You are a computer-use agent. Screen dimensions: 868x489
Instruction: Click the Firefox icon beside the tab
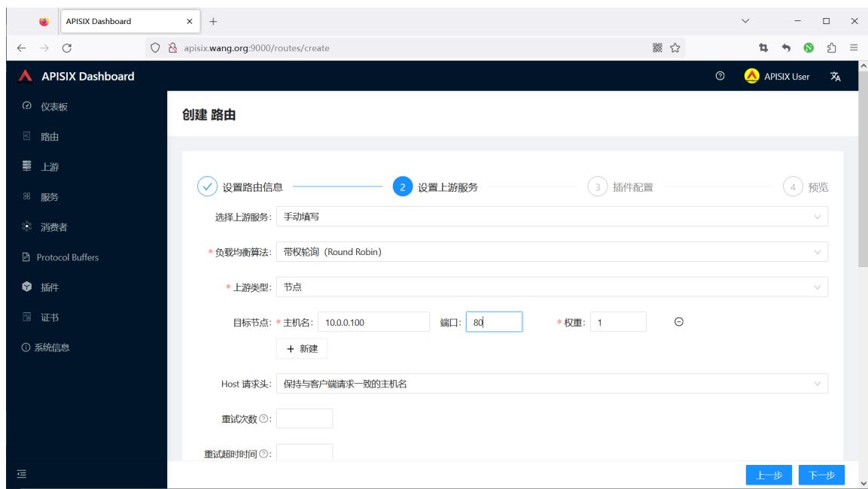click(44, 21)
